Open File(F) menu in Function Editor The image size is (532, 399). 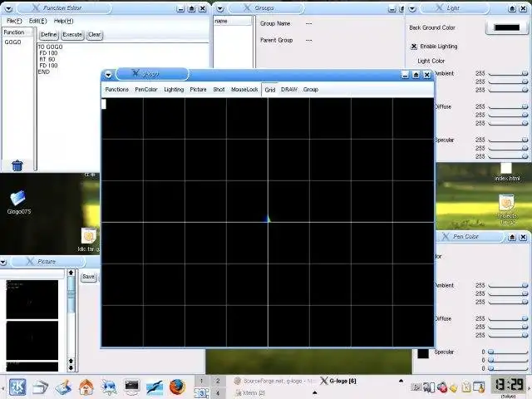tap(14, 21)
